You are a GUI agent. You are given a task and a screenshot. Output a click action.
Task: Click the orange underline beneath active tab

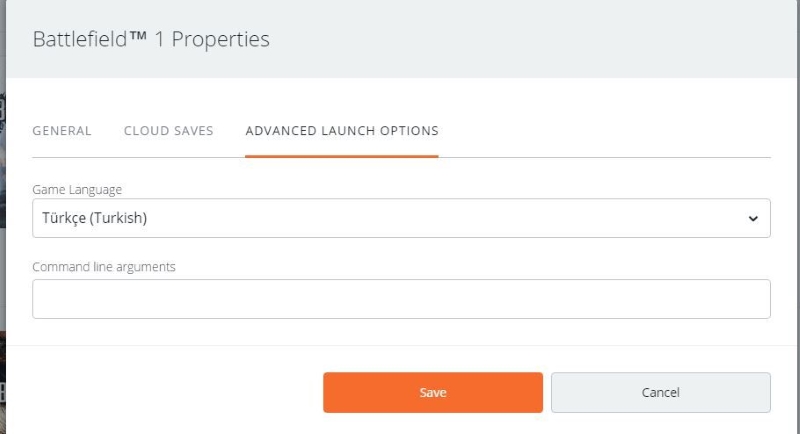[x=342, y=156]
